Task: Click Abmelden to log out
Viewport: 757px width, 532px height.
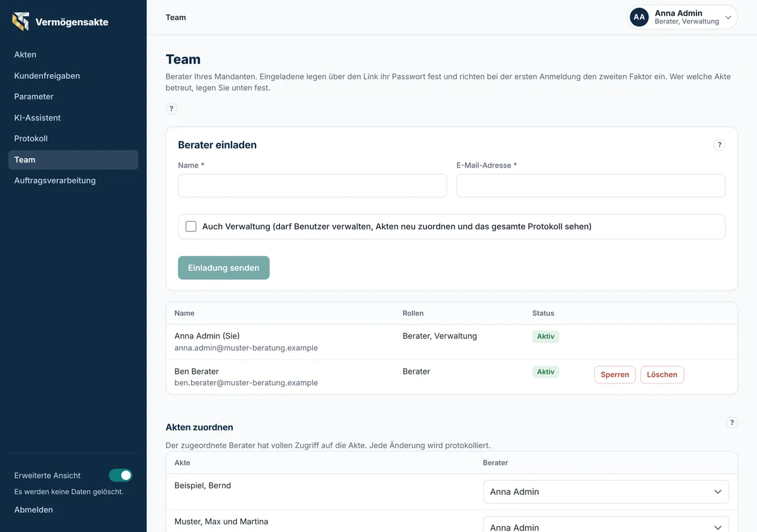Action: pyautogui.click(x=33, y=509)
